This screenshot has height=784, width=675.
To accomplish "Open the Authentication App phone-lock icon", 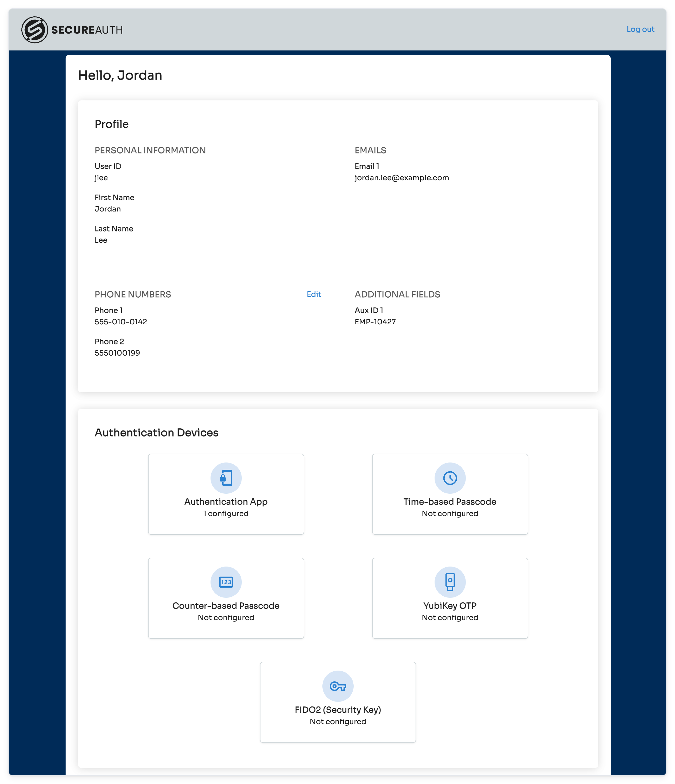I will tap(226, 478).
